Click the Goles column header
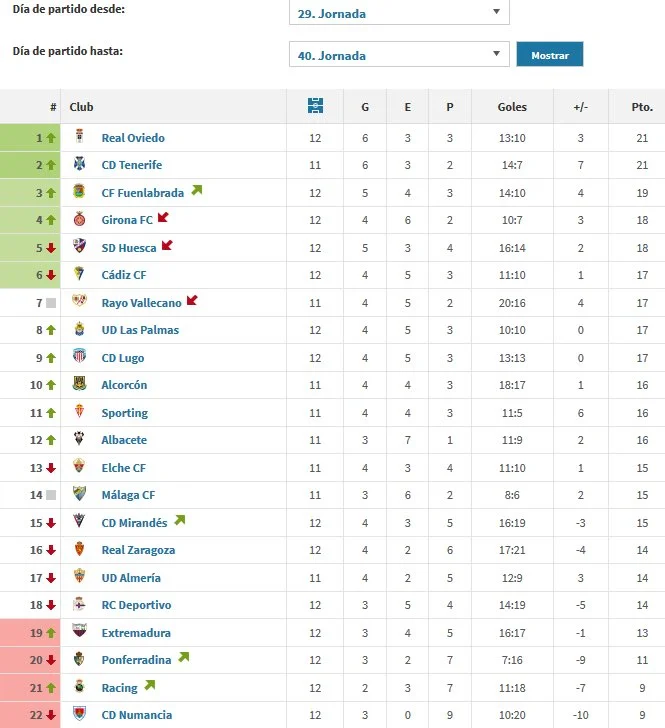Viewport: 665px width, 728px height. (x=512, y=107)
